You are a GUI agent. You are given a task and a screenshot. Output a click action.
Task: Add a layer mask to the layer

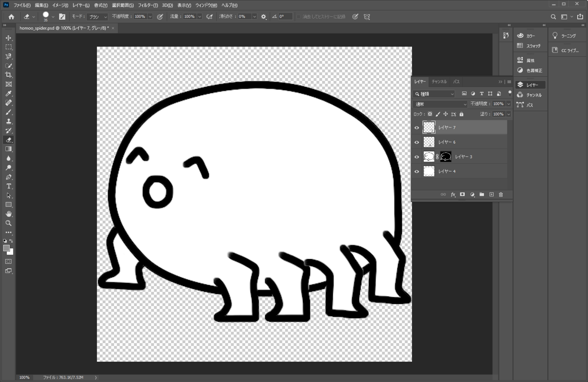(x=462, y=195)
